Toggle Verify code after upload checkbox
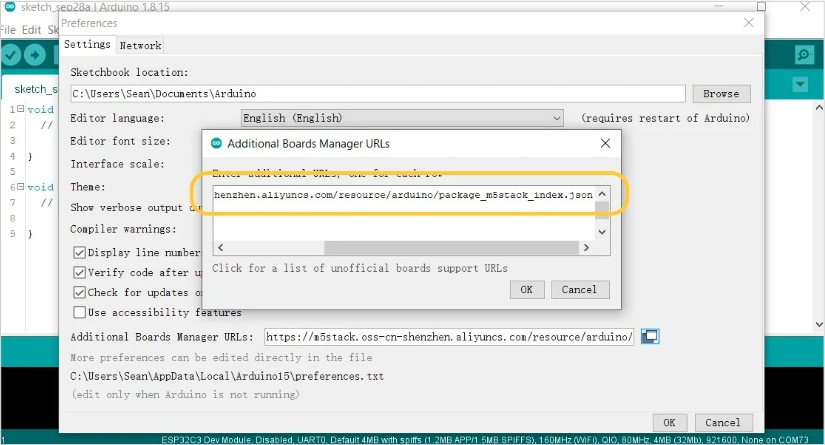The height and width of the screenshot is (445, 825). [79, 272]
